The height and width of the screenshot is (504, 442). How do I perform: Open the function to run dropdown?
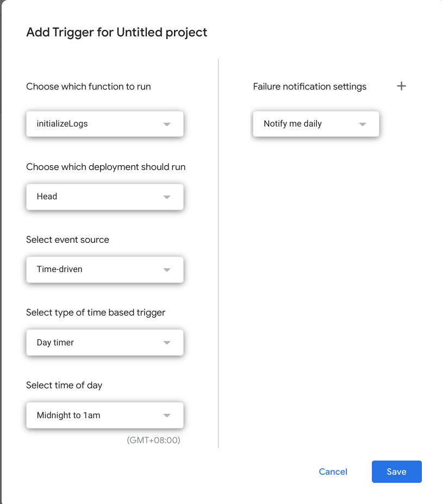[105, 124]
